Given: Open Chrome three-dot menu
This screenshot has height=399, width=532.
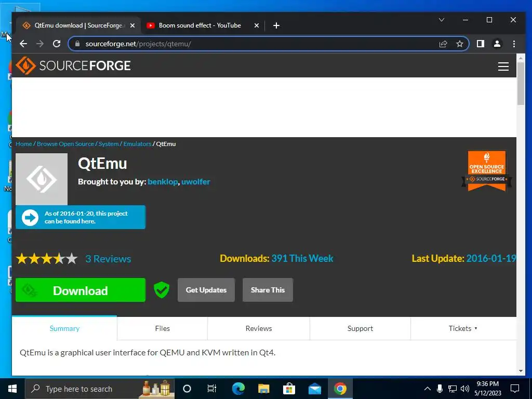Looking at the screenshot, I should (514, 44).
